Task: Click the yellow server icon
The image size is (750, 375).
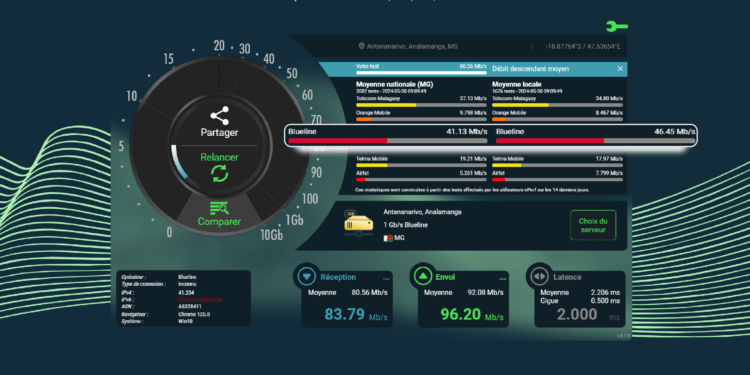Action: pyautogui.click(x=358, y=223)
